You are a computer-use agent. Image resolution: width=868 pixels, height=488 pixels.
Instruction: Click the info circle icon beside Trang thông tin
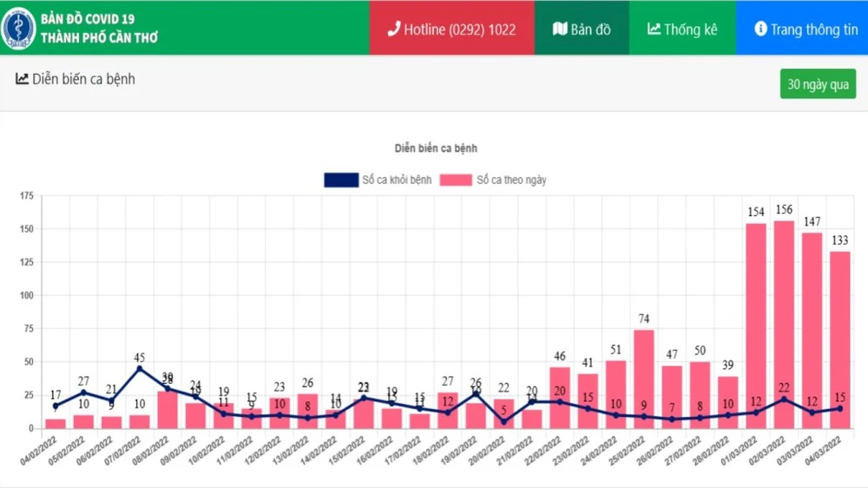pyautogui.click(x=760, y=29)
